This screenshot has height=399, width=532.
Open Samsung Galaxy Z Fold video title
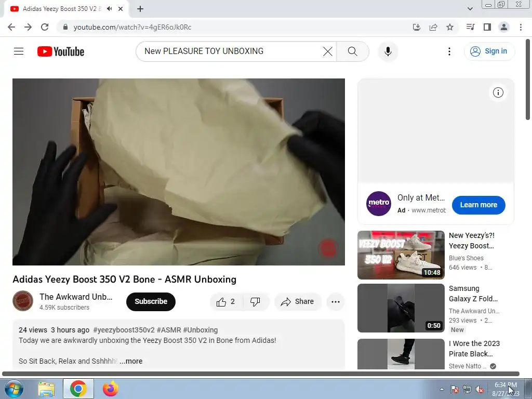pos(473,294)
